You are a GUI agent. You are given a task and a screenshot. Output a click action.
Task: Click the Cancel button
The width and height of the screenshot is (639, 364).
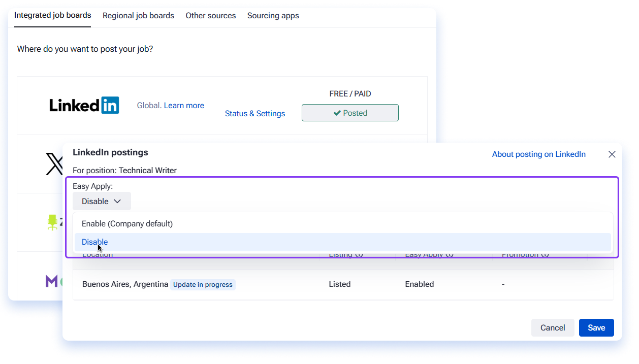[553, 328]
